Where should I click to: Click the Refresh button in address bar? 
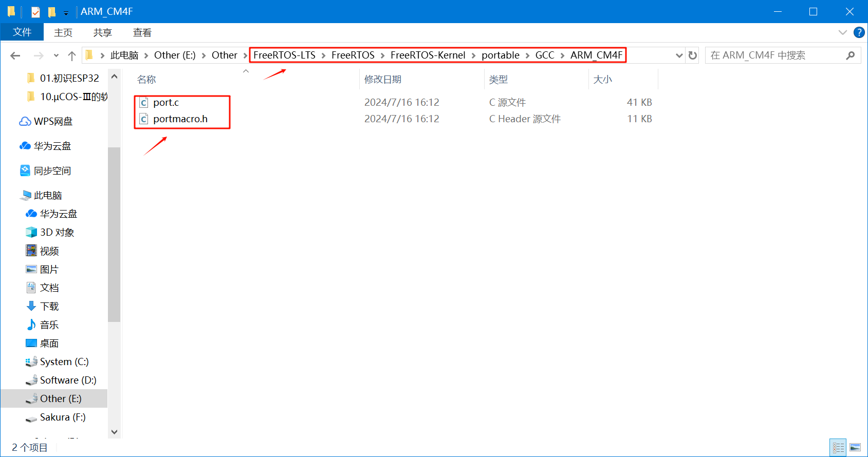pos(693,55)
